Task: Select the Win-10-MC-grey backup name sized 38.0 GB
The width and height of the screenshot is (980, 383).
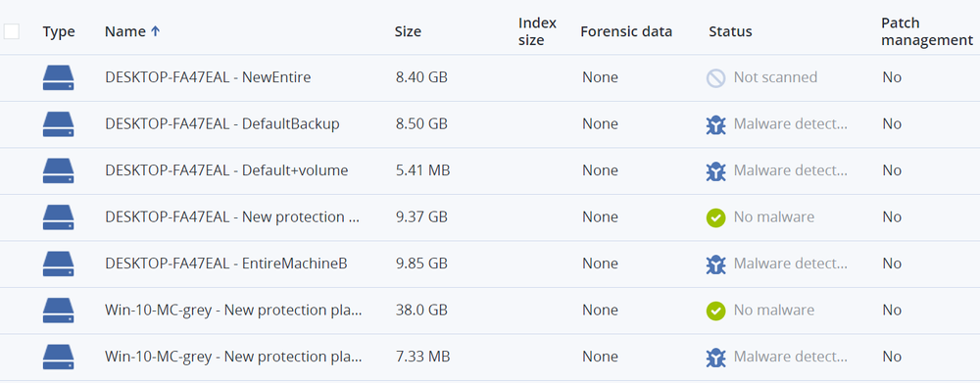Action: 234,311
